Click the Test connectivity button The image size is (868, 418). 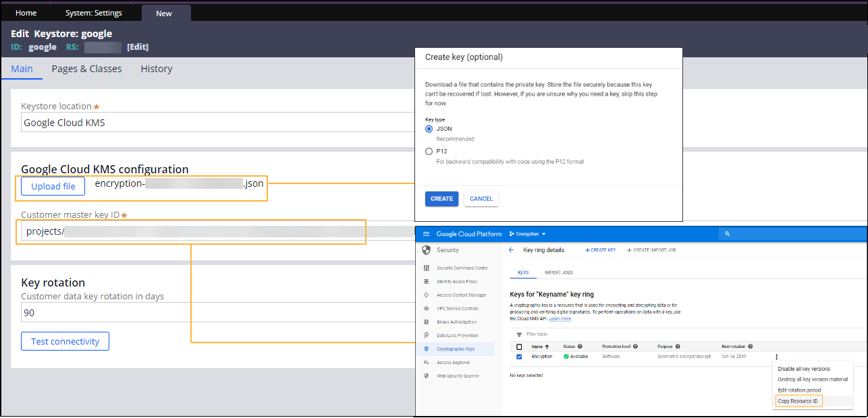coord(65,341)
